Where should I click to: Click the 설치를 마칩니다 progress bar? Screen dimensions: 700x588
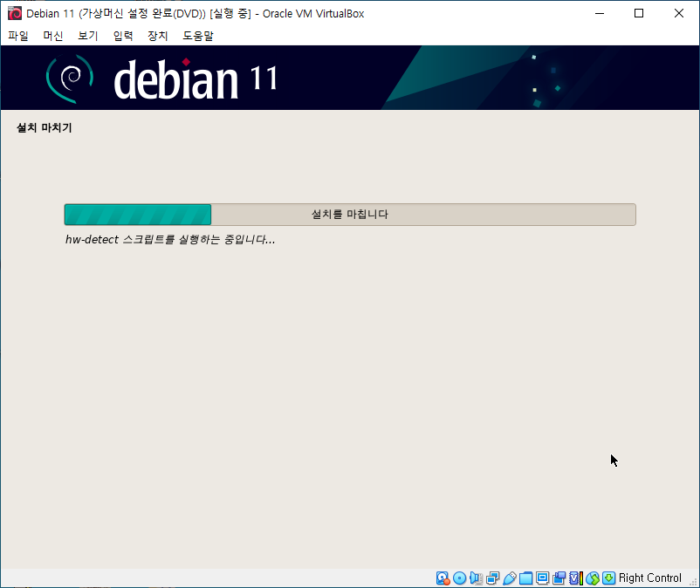point(350,215)
